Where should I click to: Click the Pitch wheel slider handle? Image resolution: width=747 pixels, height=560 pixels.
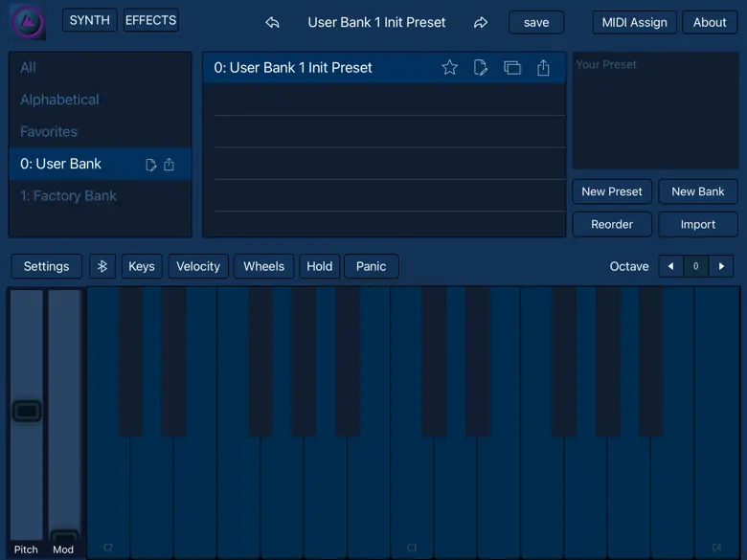click(27, 412)
